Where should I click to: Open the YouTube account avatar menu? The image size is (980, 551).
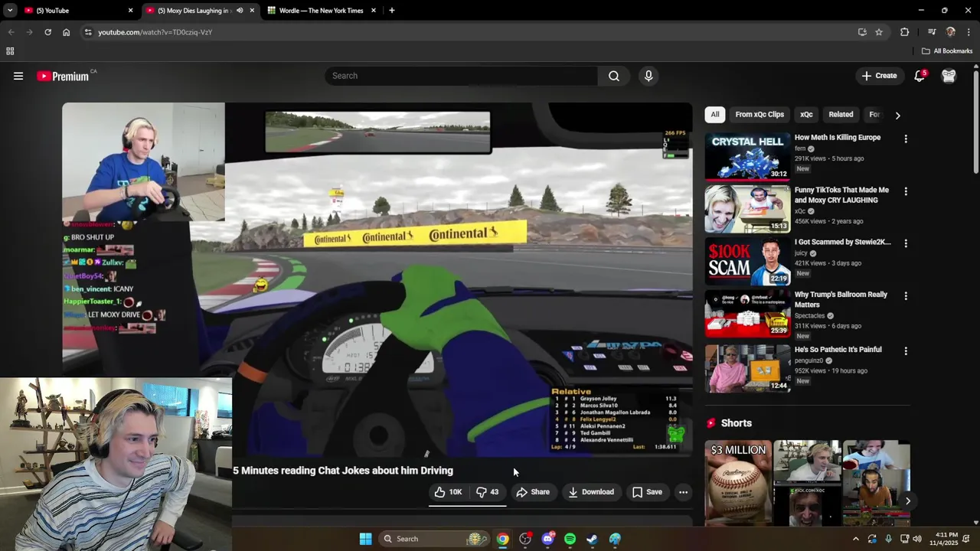pyautogui.click(x=949, y=76)
